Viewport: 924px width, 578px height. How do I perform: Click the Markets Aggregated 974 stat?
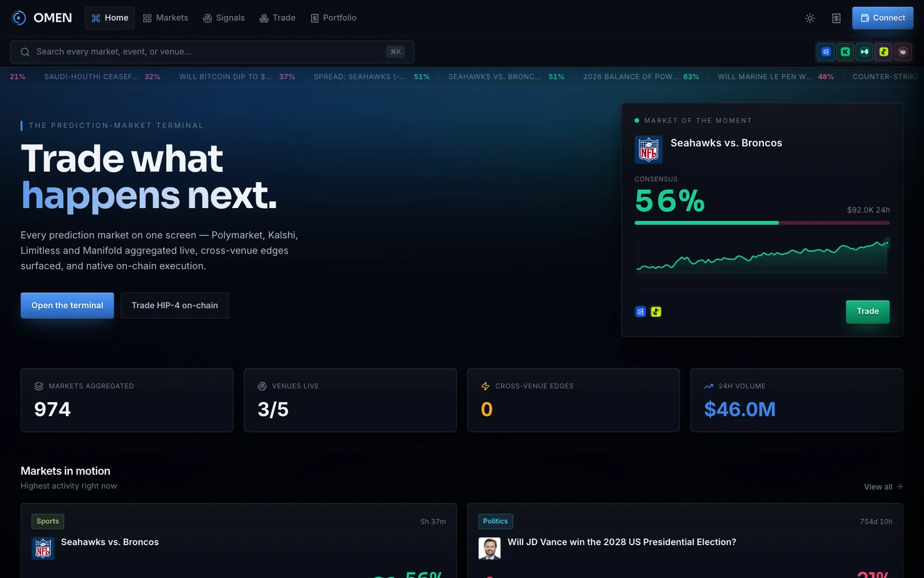127,400
